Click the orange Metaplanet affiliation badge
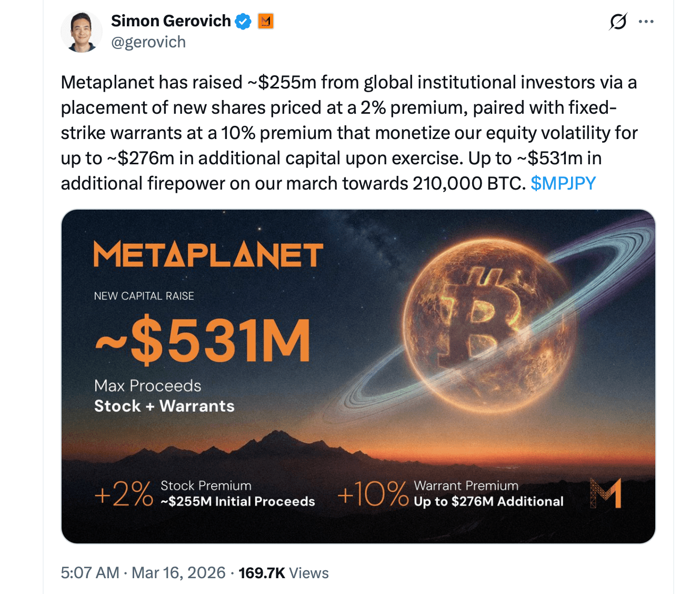The width and height of the screenshot is (700, 594). pos(266,22)
